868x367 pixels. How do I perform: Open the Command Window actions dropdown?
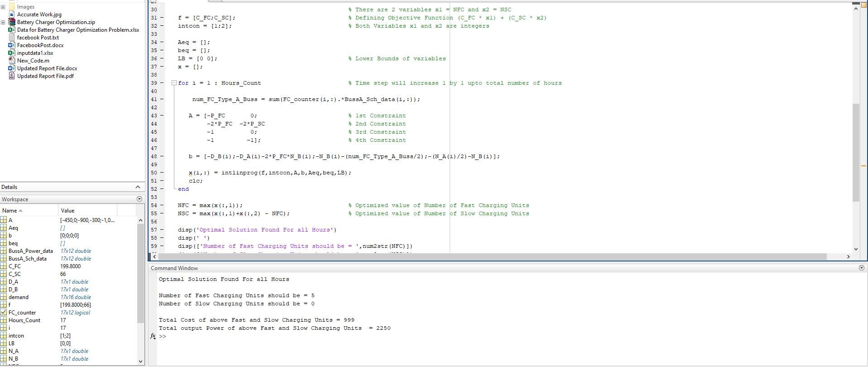[861, 268]
